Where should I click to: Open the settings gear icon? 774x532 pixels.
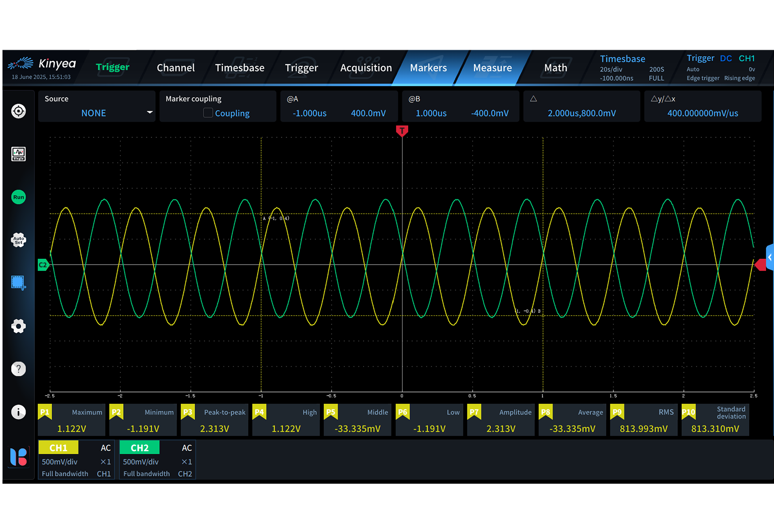point(18,326)
